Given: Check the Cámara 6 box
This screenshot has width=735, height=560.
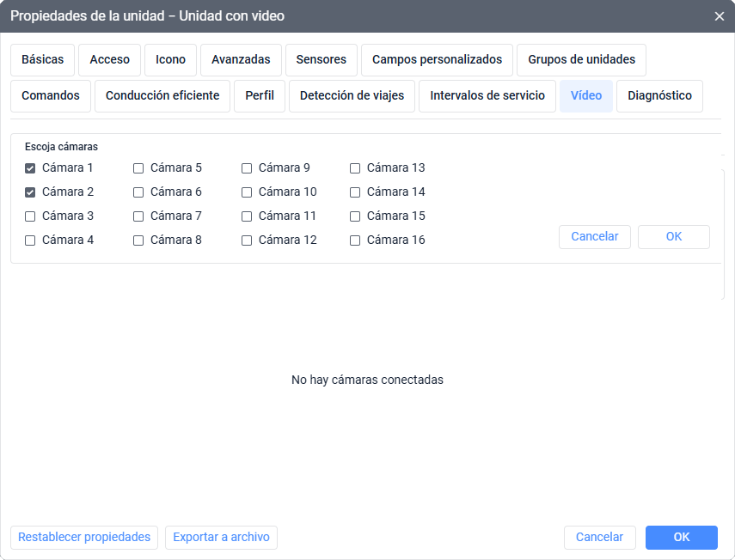Looking at the screenshot, I should 138,192.
